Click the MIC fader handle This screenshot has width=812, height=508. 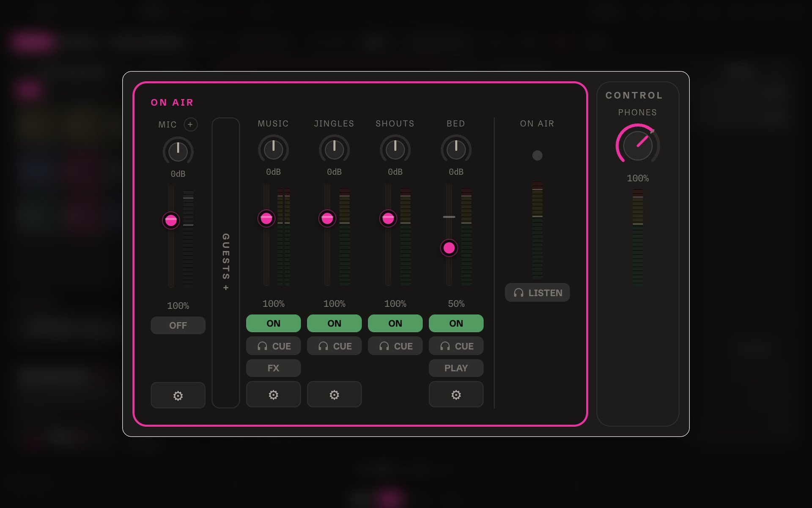pyautogui.click(x=171, y=220)
